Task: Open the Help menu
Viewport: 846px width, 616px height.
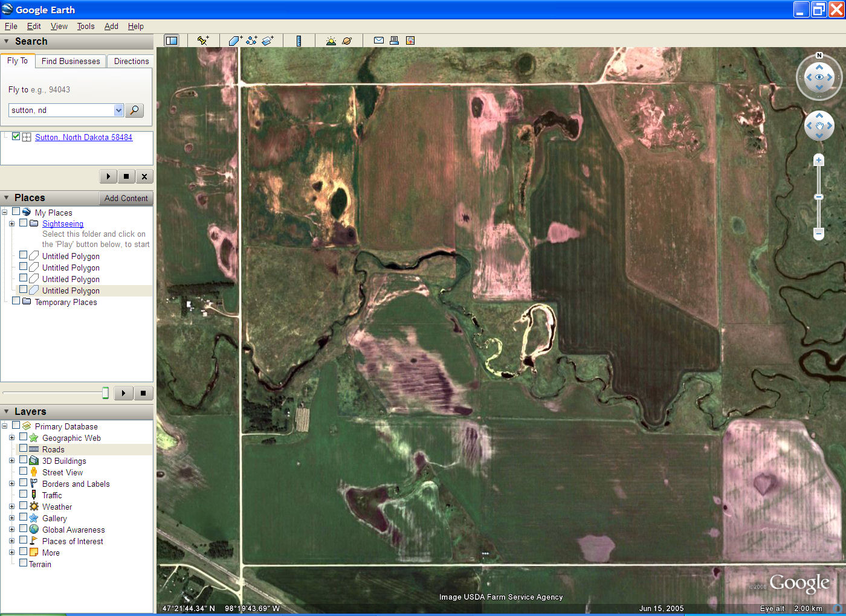Action: point(136,26)
